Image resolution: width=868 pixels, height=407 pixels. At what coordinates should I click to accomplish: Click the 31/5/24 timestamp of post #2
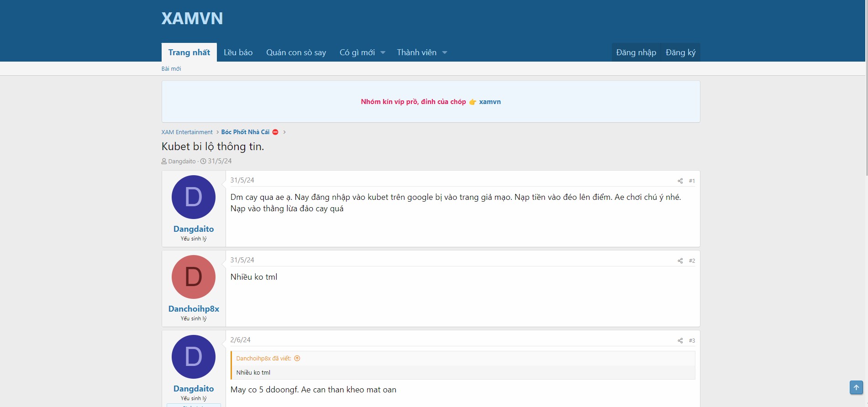coord(242,260)
